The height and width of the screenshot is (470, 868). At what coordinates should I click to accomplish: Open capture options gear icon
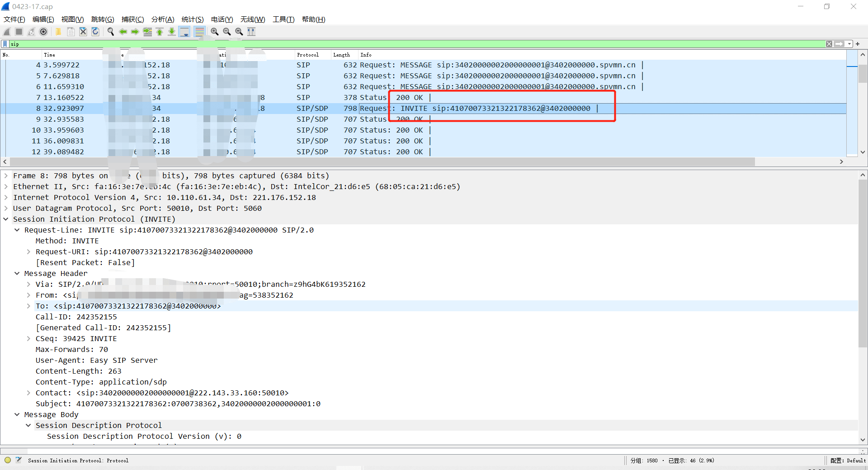(x=43, y=32)
